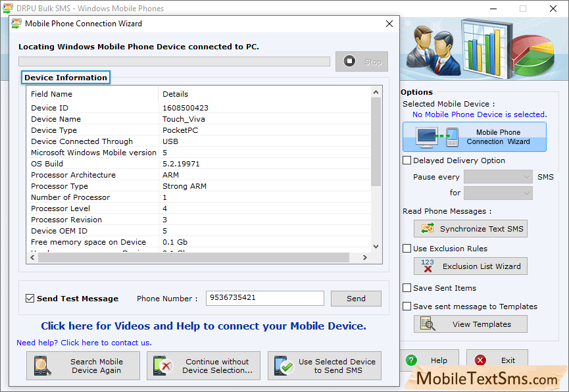Click the red Exit cross icon
The width and height of the screenshot is (569, 392).
click(480, 360)
